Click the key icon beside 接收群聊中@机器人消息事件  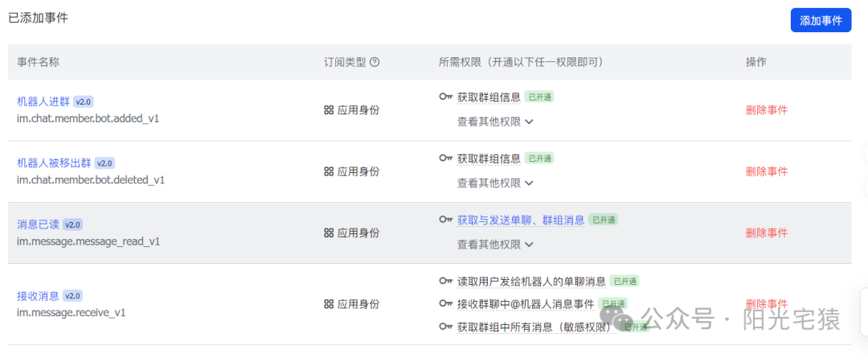pyautogui.click(x=445, y=303)
